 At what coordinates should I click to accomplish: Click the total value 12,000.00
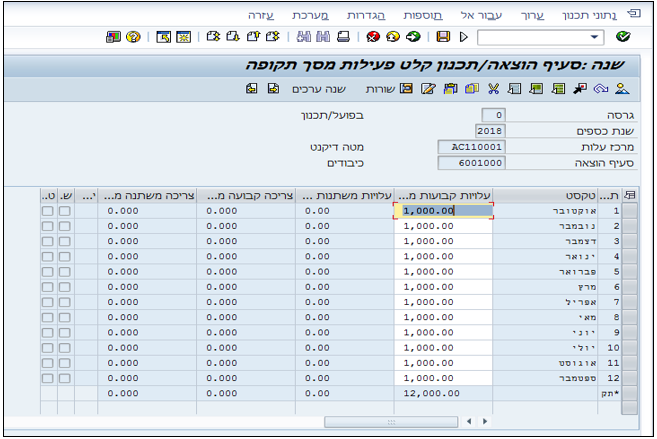[432, 393]
